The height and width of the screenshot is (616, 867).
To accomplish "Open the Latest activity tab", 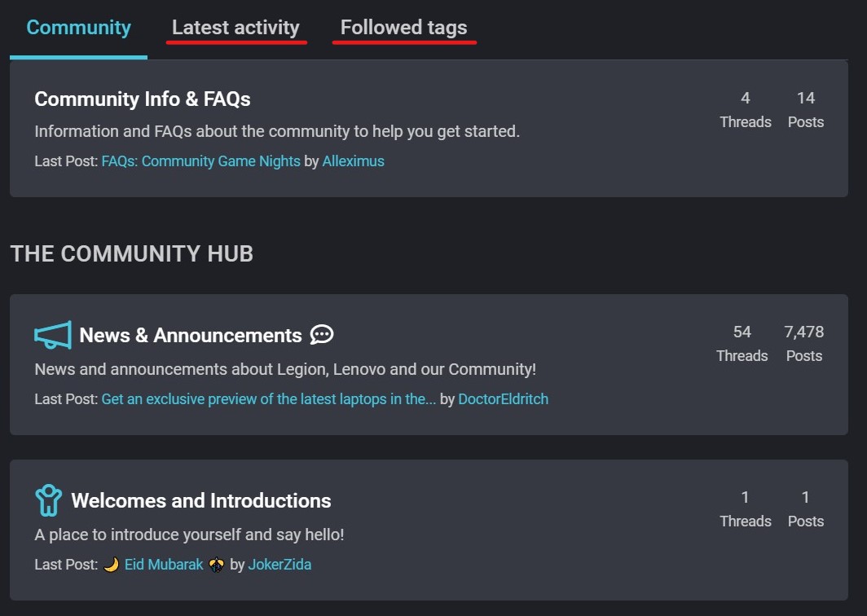I will (235, 27).
